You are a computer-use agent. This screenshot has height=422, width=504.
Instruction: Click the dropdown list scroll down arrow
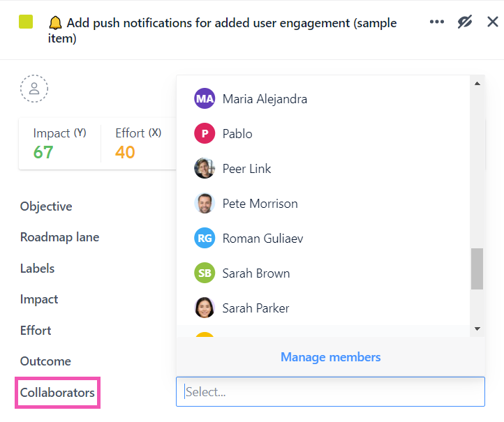coord(477,329)
